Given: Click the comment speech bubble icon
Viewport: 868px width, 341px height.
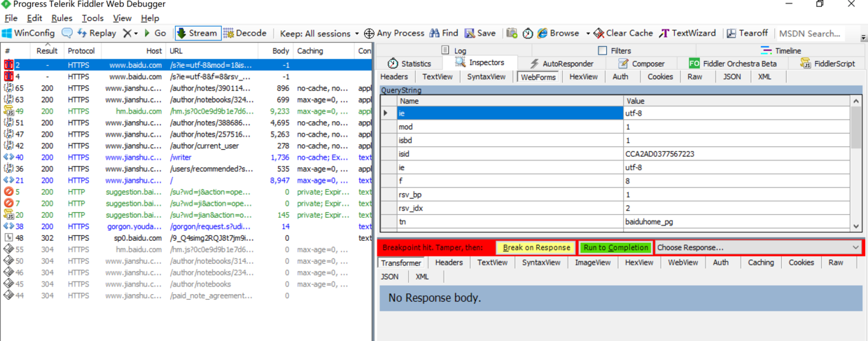Looking at the screenshot, I should [67, 33].
